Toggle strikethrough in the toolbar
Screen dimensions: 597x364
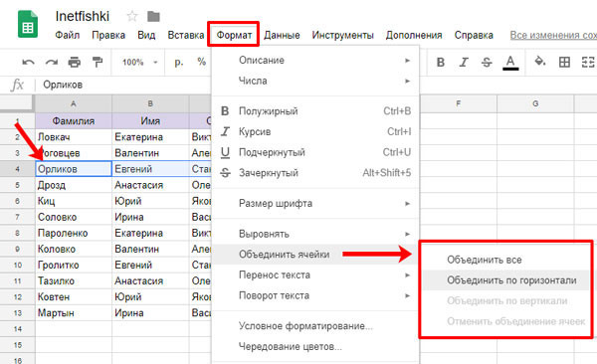pyautogui.click(x=487, y=62)
